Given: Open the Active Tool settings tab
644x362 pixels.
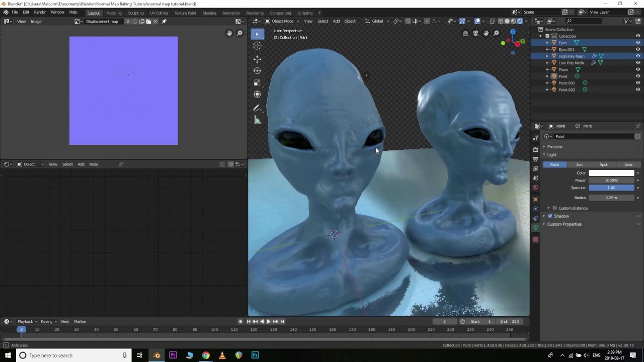Looking at the screenshot, I should click(x=535, y=137).
